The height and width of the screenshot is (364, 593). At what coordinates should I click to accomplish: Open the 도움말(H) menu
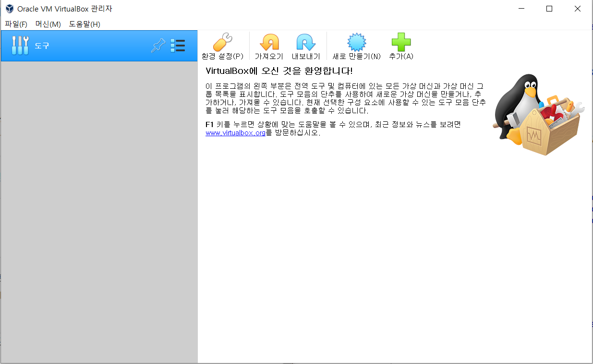click(x=85, y=24)
